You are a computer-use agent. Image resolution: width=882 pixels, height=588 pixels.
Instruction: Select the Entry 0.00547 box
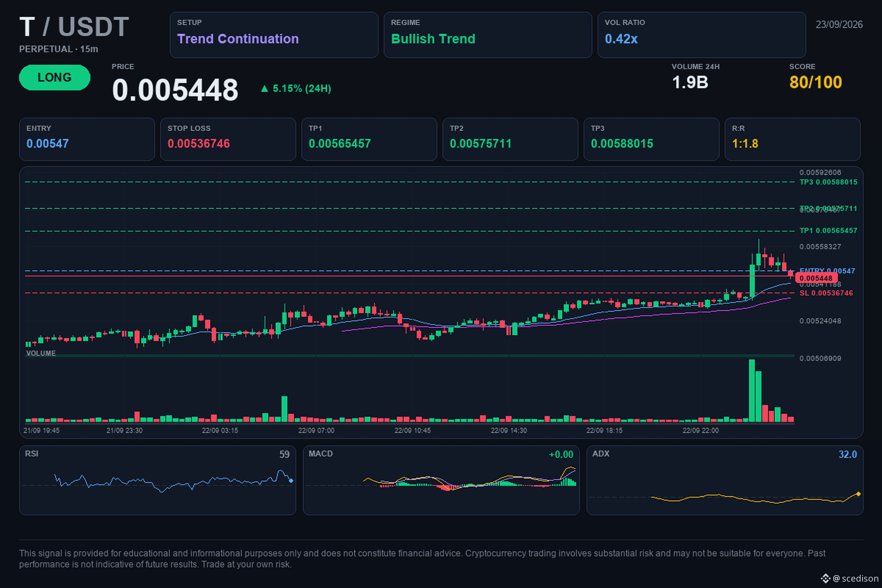coord(87,139)
